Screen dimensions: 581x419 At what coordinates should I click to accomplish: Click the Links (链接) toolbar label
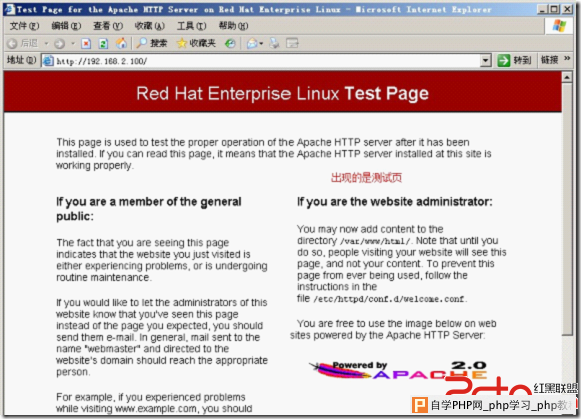[x=550, y=60]
